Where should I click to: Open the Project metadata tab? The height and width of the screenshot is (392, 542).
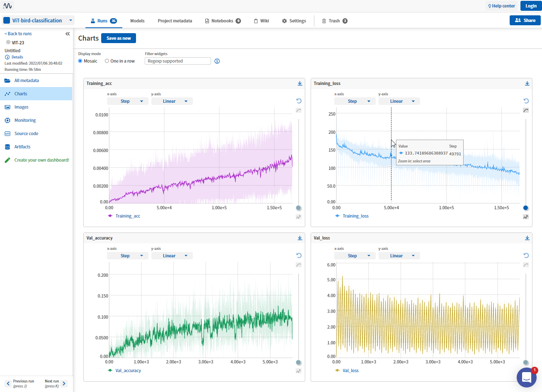coord(175,21)
